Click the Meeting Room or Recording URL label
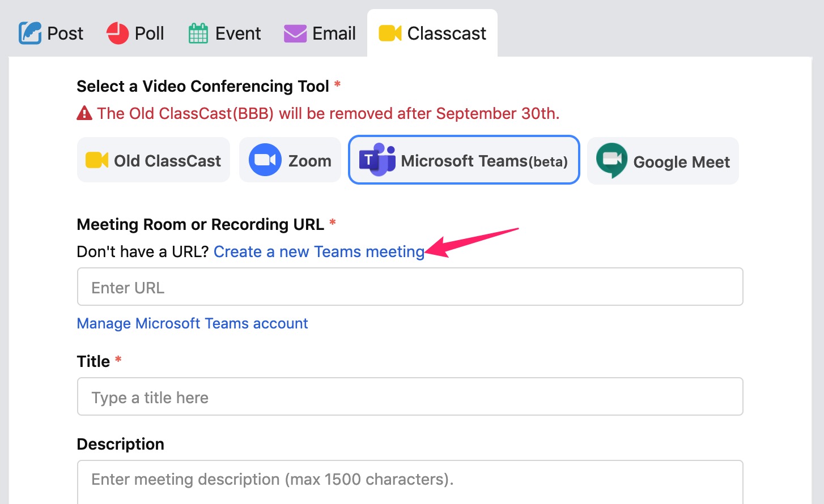Screen dimensions: 824x504 pyautogui.click(x=201, y=224)
